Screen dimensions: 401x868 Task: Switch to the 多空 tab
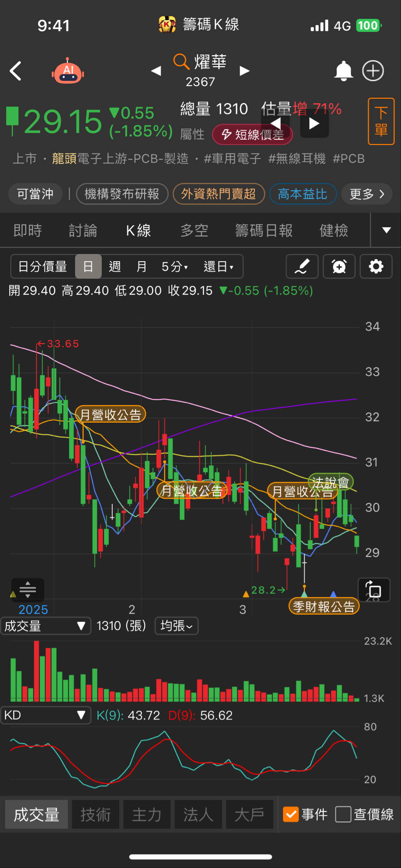(x=194, y=231)
